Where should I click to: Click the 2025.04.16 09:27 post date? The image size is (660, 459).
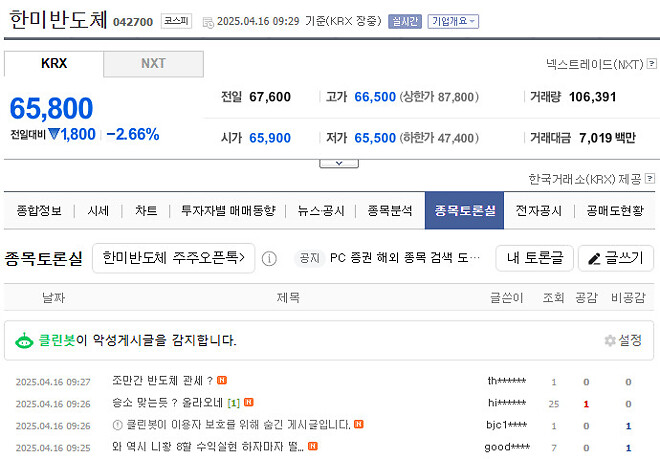point(53,382)
